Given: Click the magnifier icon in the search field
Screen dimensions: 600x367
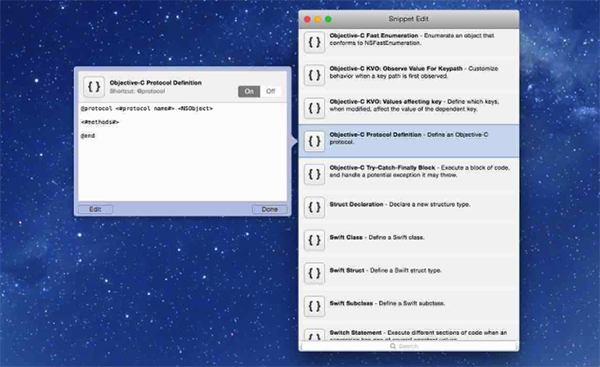Looking at the screenshot, I should (393, 346).
